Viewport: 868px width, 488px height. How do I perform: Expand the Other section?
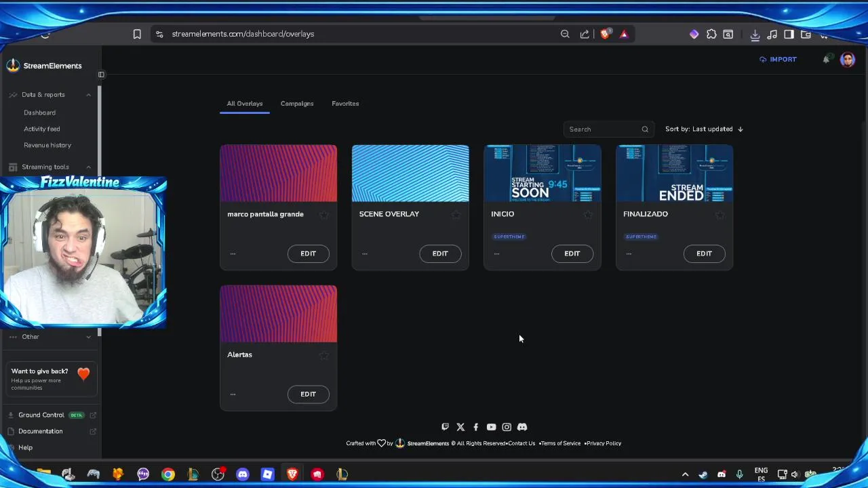coord(88,337)
